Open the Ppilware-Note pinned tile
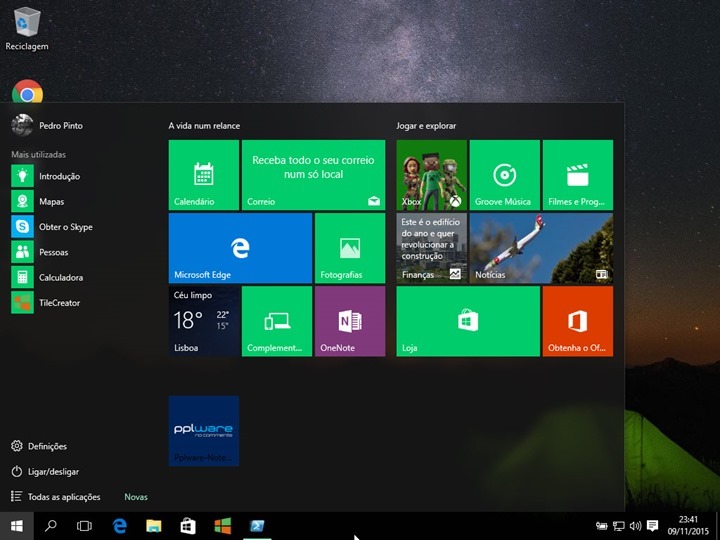Image resolution: width=720 pixels, height=540 pixels. pos(203,431)
